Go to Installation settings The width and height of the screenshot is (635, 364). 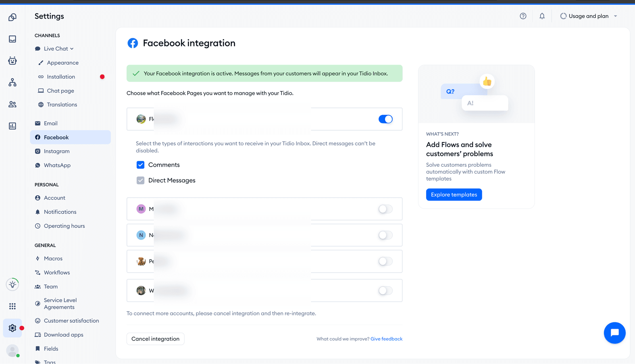(61, 77)
